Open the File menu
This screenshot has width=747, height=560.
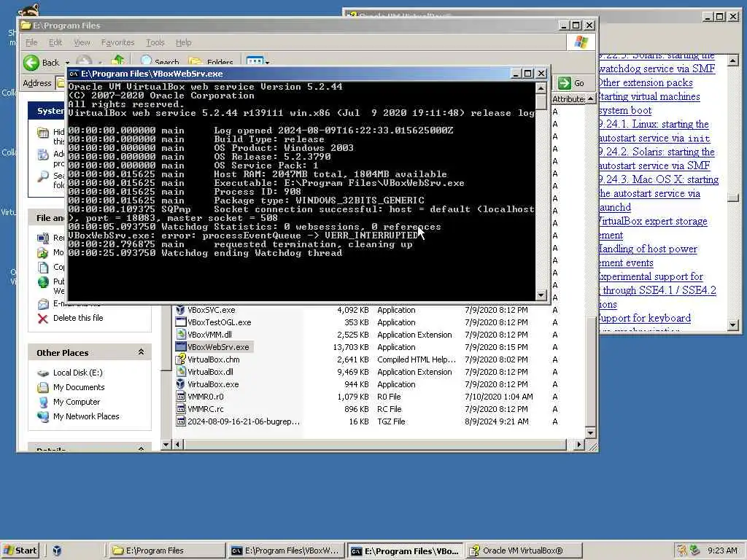31,42
